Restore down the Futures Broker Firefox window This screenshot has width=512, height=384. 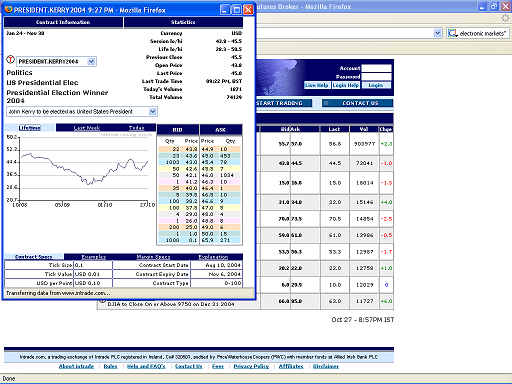pos(494,6)
